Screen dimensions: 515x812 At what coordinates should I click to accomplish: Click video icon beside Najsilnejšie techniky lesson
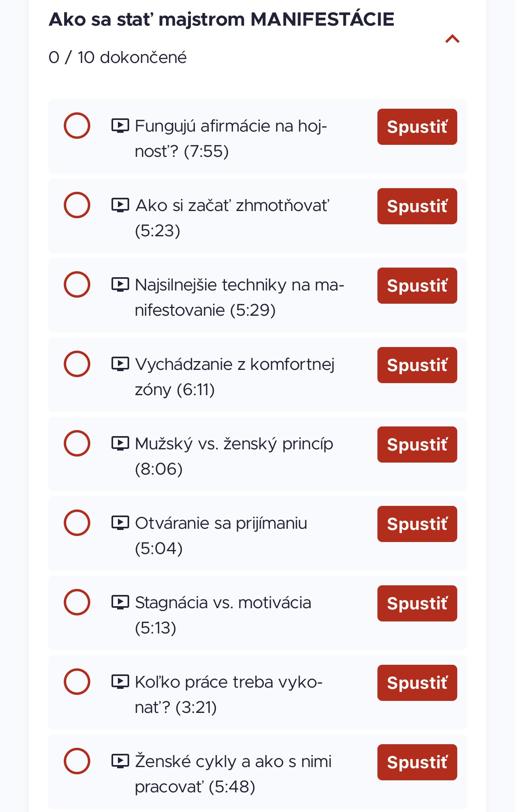pos(120,284)
